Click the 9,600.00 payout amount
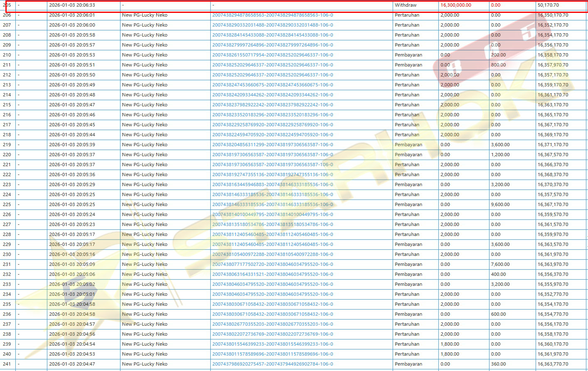The width and height of the screenshot is (588, 371). (500, 204)
